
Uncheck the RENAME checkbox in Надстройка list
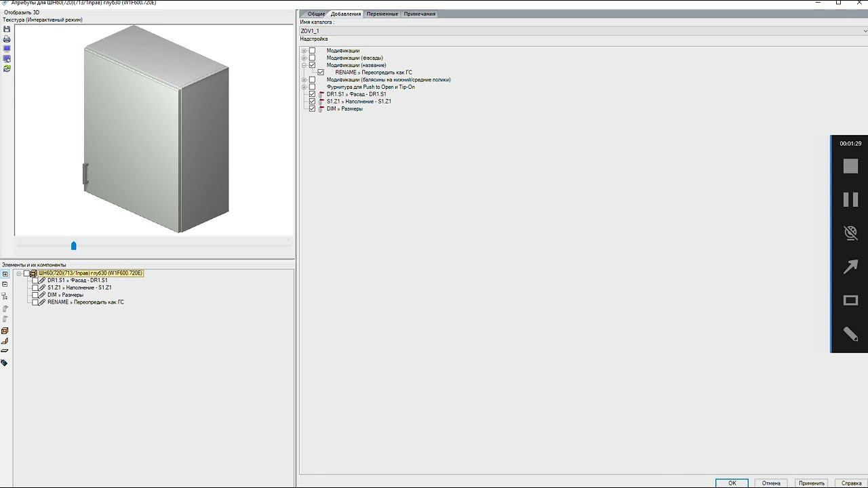321,73
